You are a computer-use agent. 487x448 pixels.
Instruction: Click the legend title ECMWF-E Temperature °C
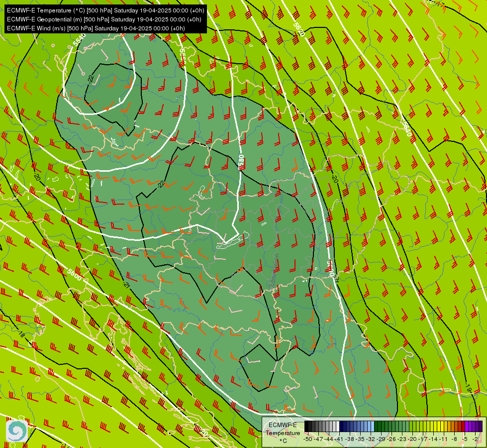click(283, 433)
